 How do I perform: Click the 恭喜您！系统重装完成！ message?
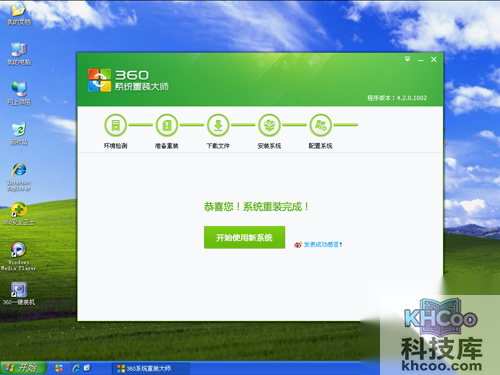click(256, 207)
